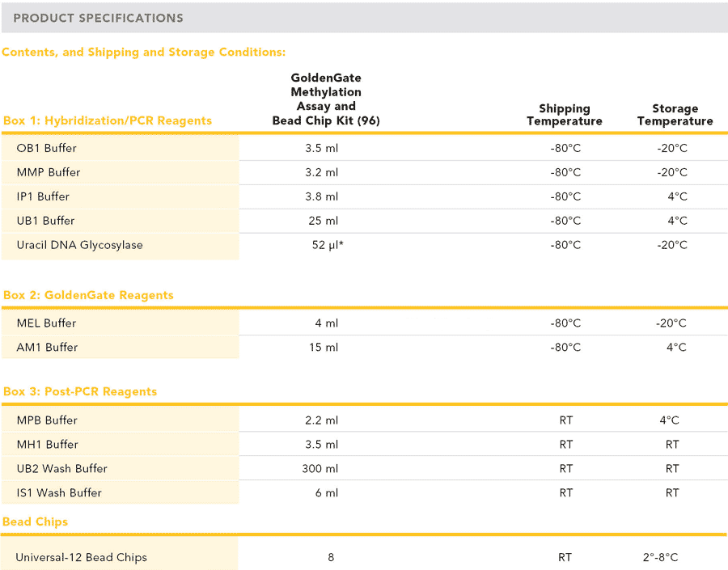Click the 3.8 ml value for IP1 Buffer
Screen dimensions: 728x570
point(321,196)
